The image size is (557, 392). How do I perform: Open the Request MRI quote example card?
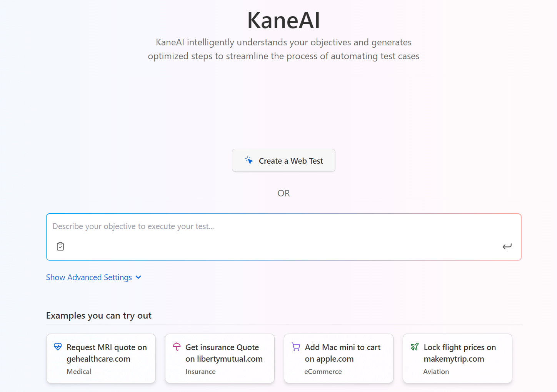coord(100,358)
